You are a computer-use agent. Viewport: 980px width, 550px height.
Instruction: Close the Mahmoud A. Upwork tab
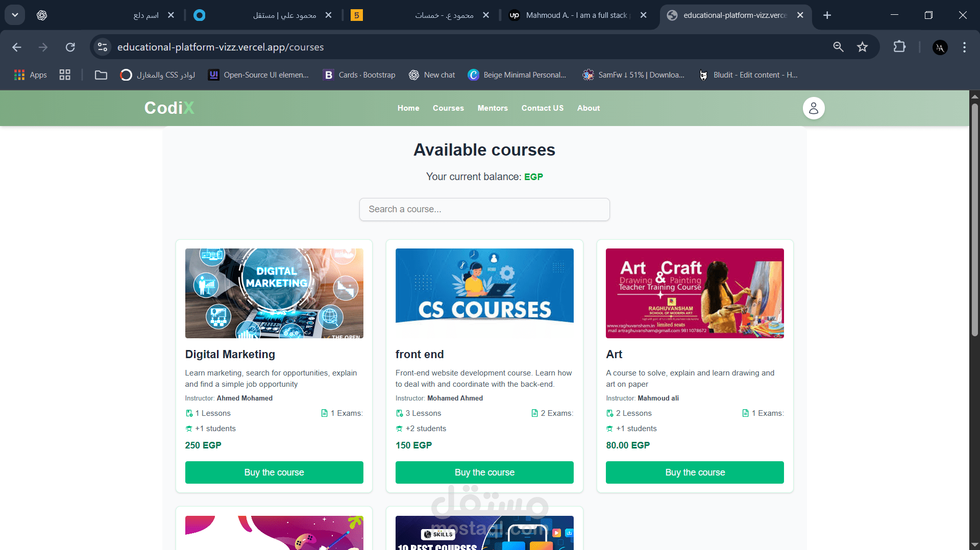click(644, 15)
